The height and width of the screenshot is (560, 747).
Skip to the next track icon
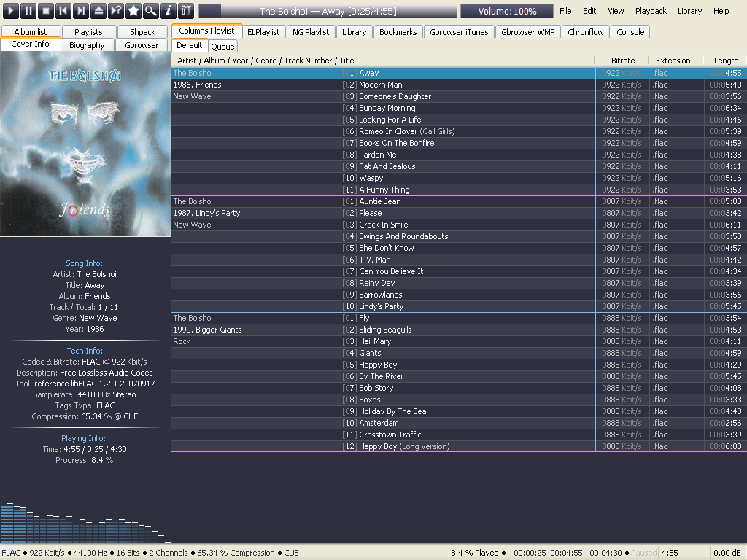(80, 10)
